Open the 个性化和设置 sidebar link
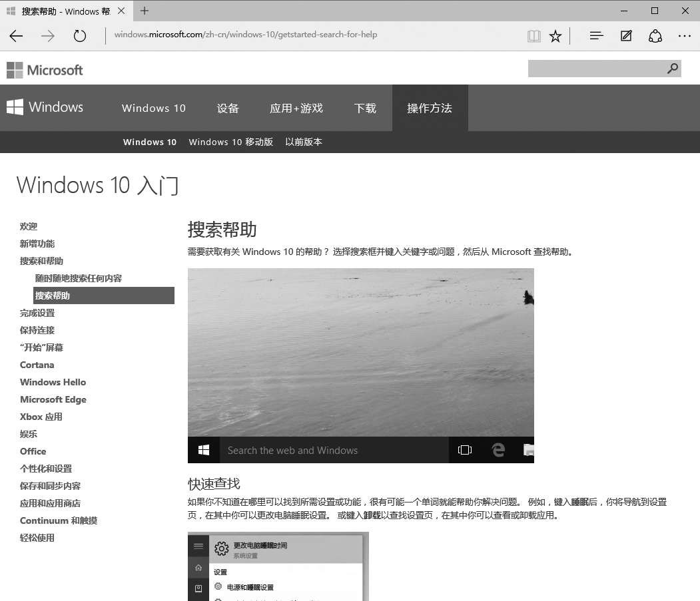 (x=46, y=469)
